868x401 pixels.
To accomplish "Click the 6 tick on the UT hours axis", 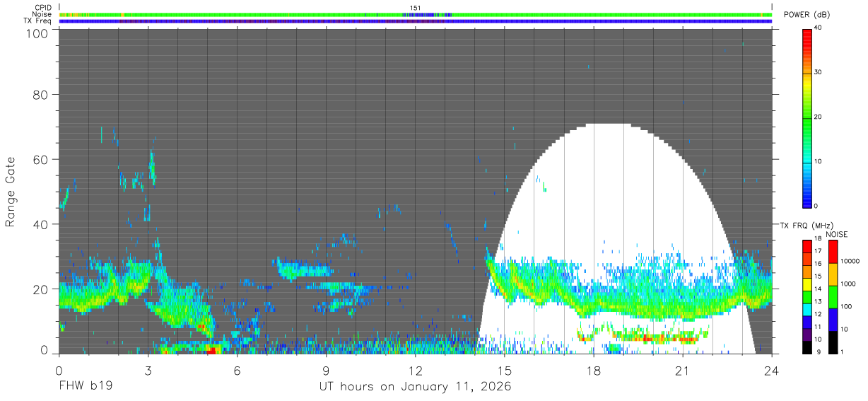I will click(237, 371).
